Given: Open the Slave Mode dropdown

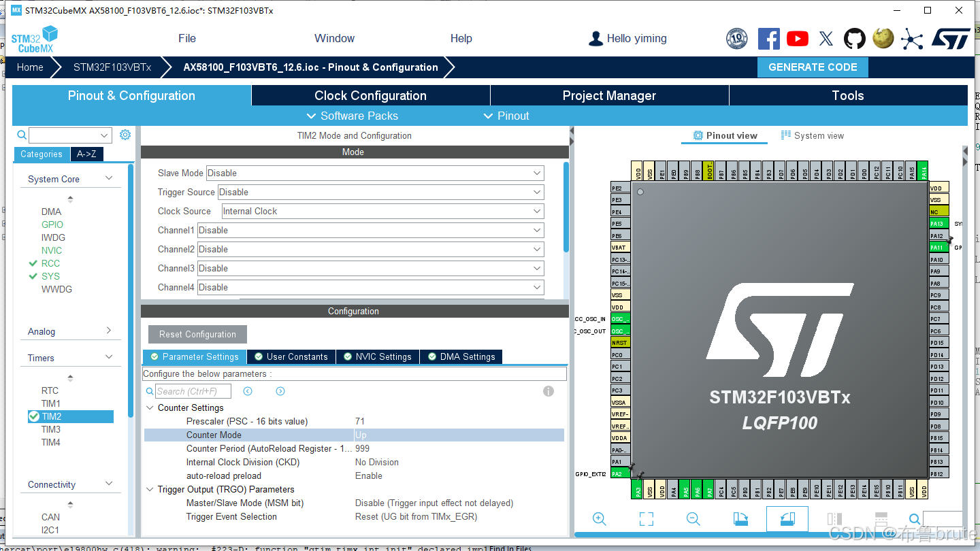Looking at the screenshot, I should tap(375, 173).
